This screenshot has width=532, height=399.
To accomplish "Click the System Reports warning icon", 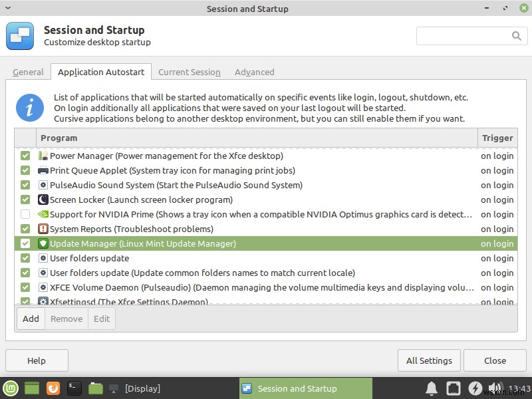I will (x=43, y=229).
